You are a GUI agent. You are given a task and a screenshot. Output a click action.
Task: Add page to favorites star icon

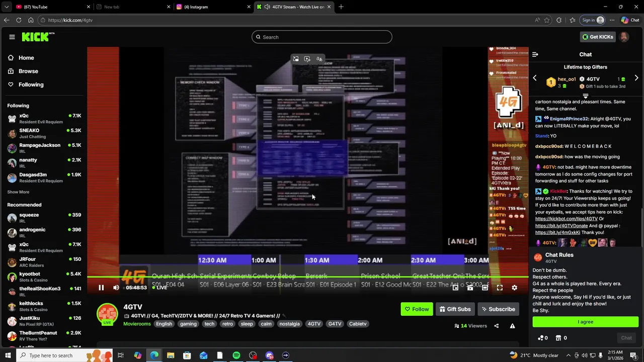click(547, 20)
